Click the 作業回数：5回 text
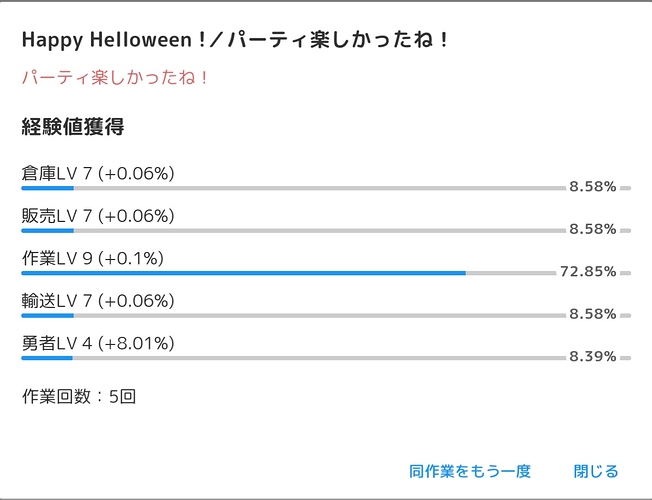The width and height of the screenshot is (652, 500). pyautogui.click(x=79, y=396)
